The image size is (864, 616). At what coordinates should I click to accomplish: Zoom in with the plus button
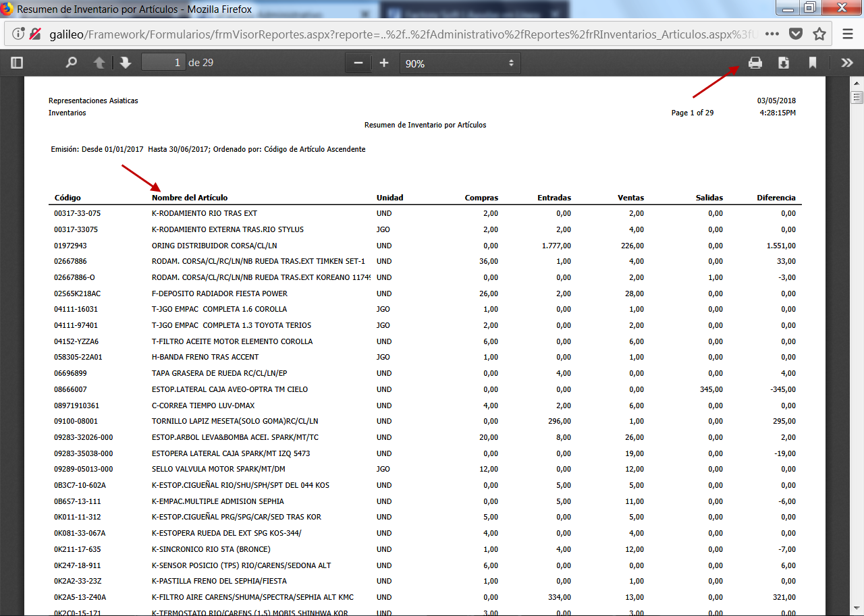tap(384, 63)
